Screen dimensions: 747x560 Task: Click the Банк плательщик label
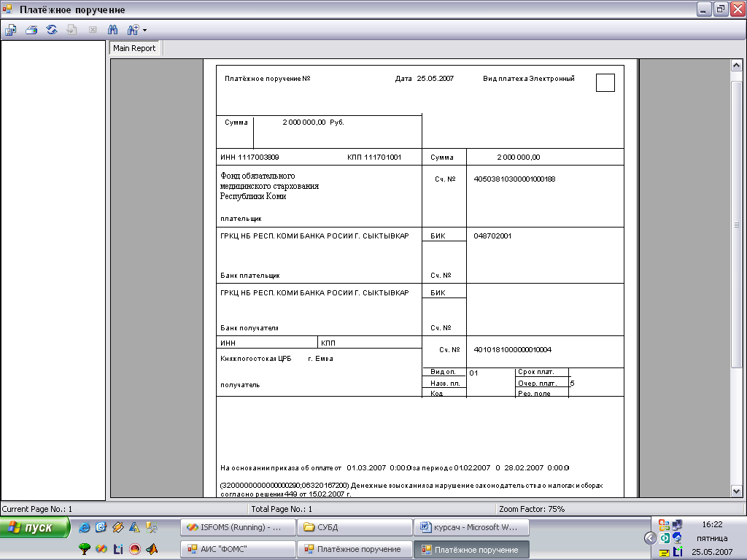click(250, 275)
